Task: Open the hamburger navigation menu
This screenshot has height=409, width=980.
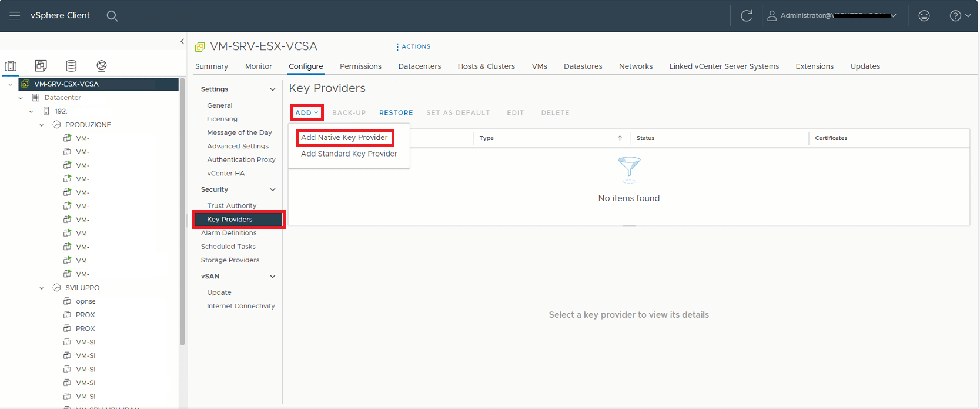Action: click(x=15, y=16)
